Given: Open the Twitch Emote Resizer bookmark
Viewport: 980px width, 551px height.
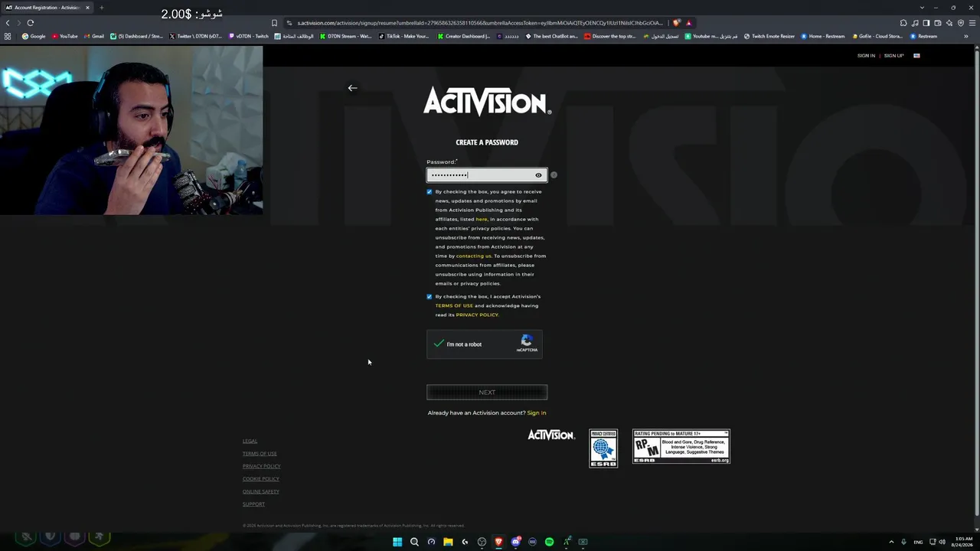Looking at the screenshot, I should coord(769,36).
